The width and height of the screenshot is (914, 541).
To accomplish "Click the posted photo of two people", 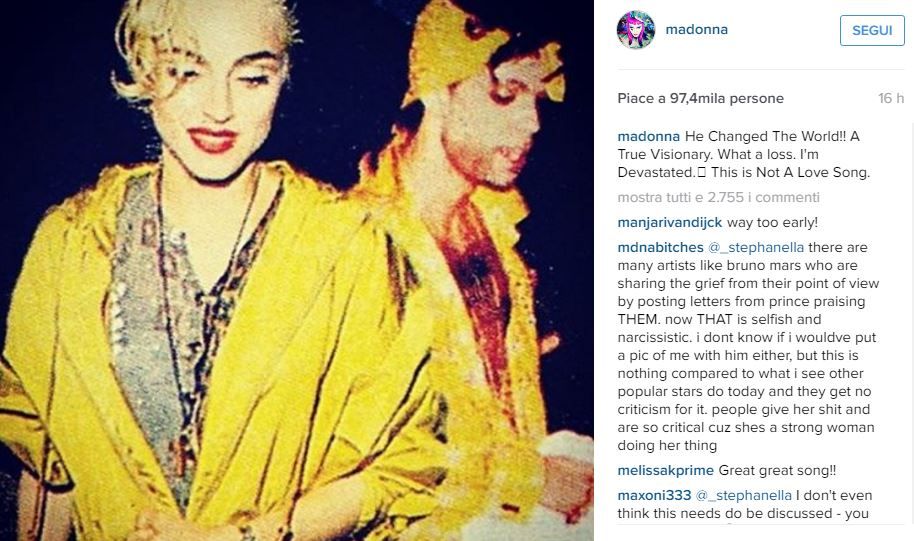I will click(x=297, y=270).
